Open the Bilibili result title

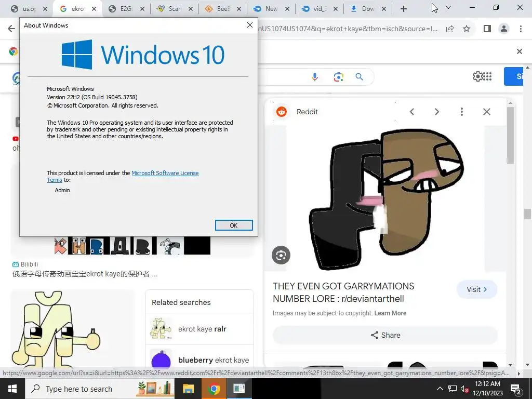[85, 274]
